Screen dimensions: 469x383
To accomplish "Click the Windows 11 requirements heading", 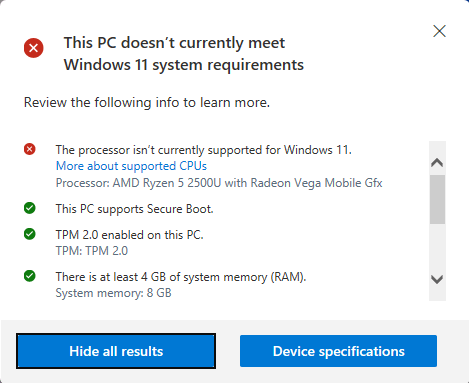I will click(x=184, y=54).
